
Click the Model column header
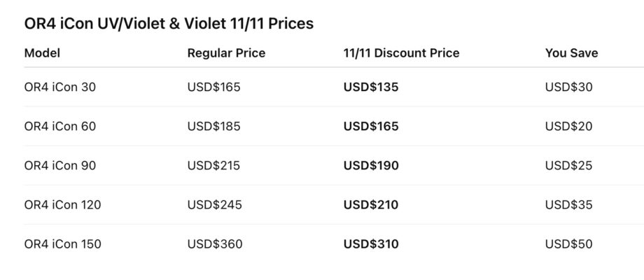(42, 53)
